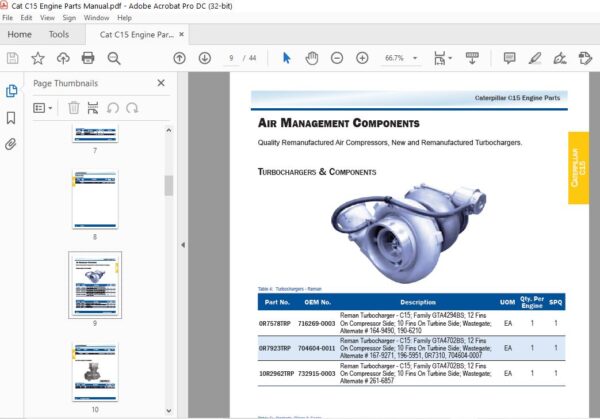Open the Sign document tool
The height and width of the screenshot is (419, 600).
[560, 58]
